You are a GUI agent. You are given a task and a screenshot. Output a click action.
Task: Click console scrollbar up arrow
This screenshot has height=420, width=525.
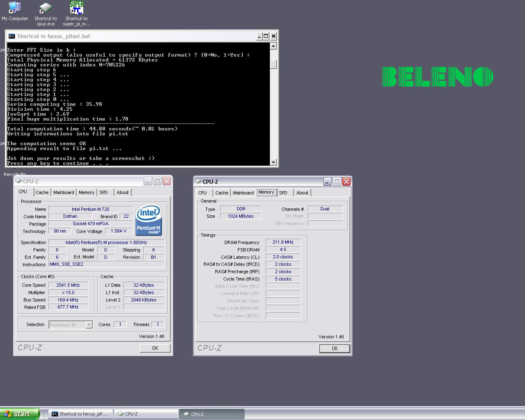coord(274,46)
